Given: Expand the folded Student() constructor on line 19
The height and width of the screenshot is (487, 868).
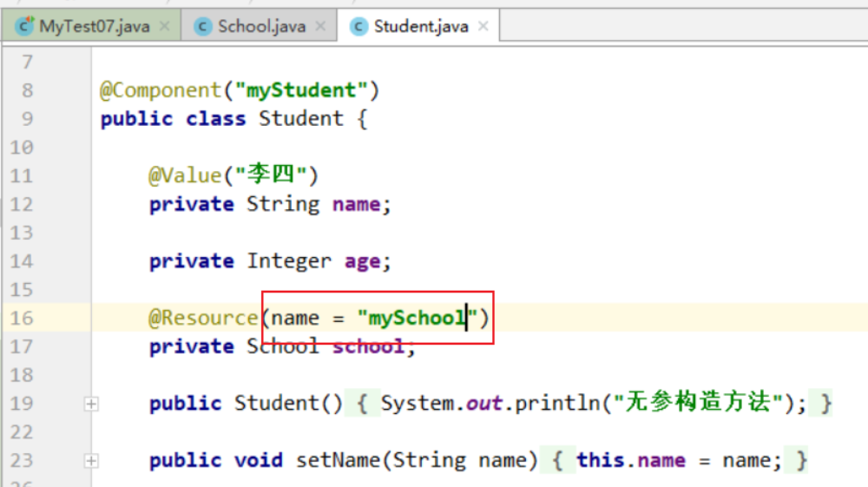Looking at the screenshot, I should coord(91,404).
